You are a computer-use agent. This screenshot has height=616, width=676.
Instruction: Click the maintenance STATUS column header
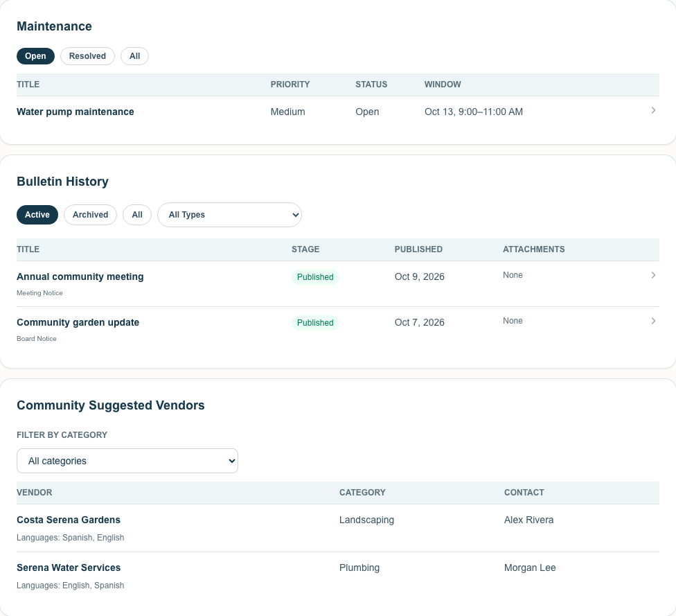(371, 85)
